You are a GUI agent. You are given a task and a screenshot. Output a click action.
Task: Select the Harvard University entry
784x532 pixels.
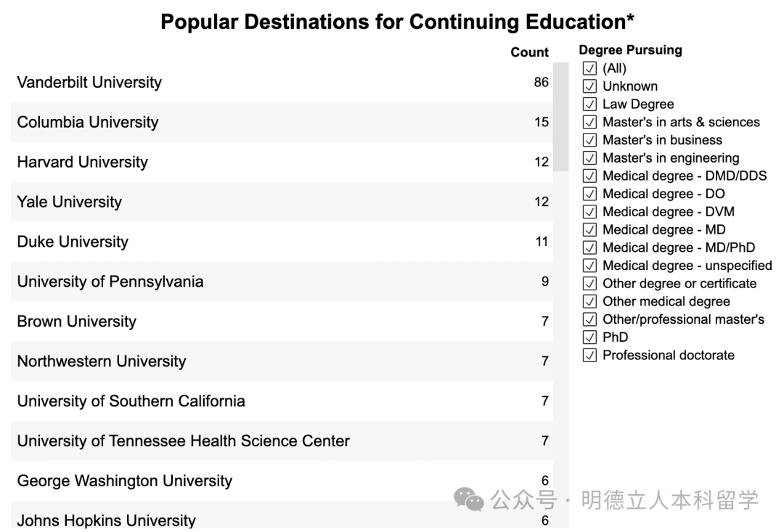(82, 163)
